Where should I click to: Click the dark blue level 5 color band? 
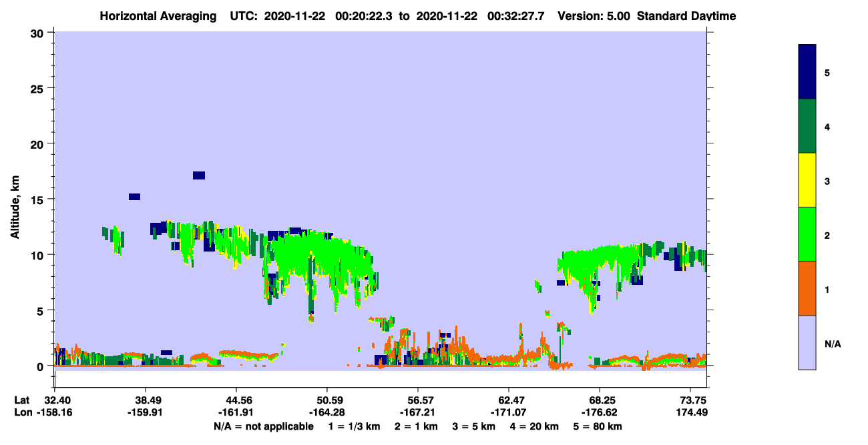pos(807,71)
